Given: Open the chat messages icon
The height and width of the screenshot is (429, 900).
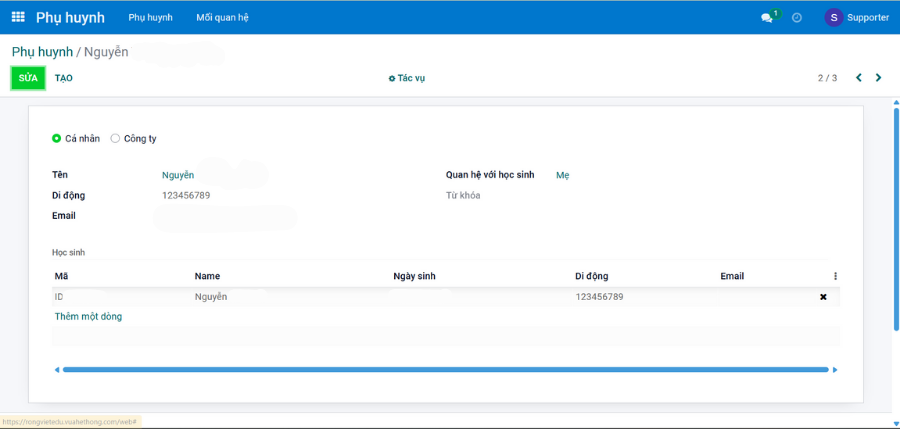Looking at the screenshot, I should (767, 18).
